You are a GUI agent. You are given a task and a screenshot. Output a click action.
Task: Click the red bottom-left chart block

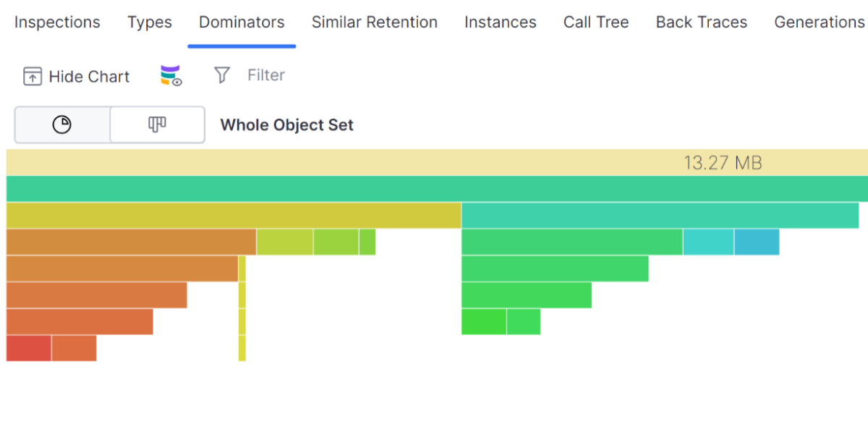[x=29, y=348]
